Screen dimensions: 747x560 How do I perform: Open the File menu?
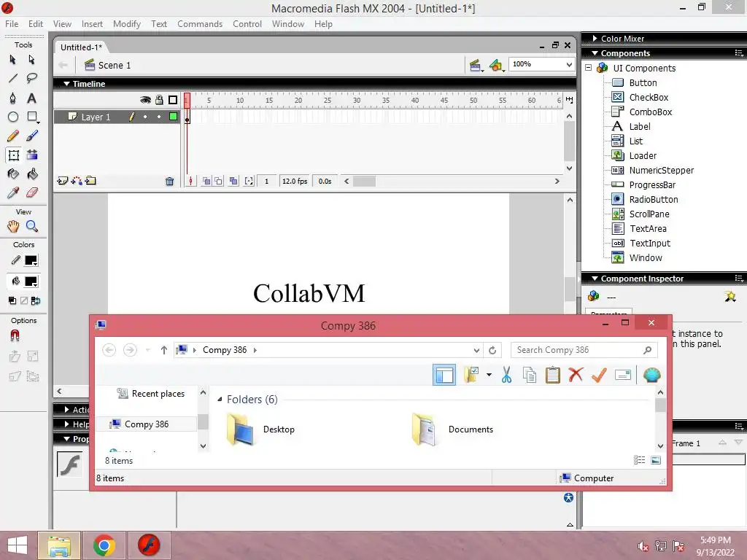(12, 24)
